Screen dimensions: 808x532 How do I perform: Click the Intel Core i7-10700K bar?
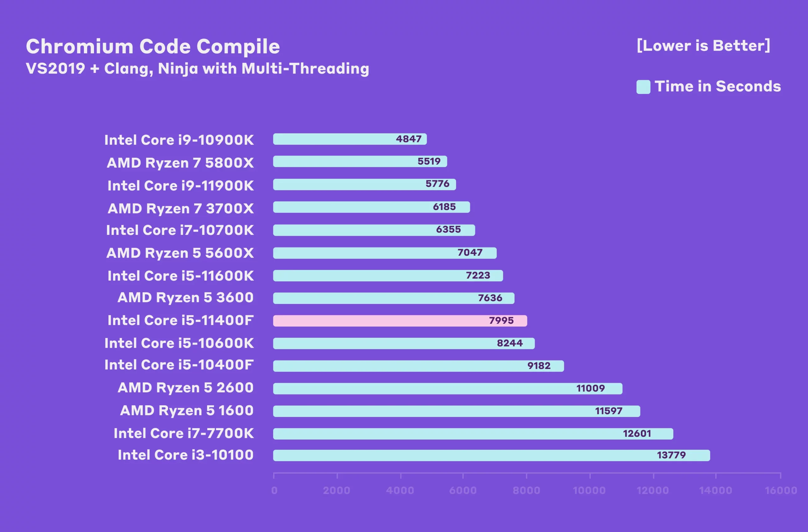(x=373, y=230)
